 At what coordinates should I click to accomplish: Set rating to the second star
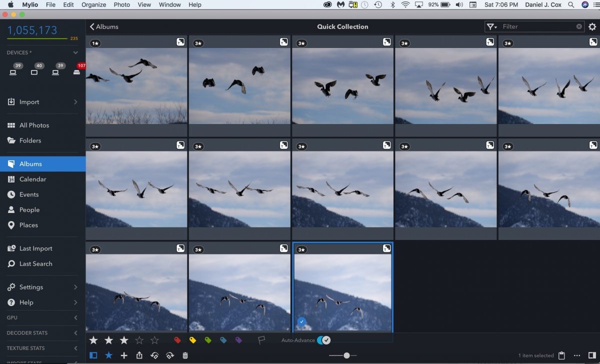tap(109, 340)
